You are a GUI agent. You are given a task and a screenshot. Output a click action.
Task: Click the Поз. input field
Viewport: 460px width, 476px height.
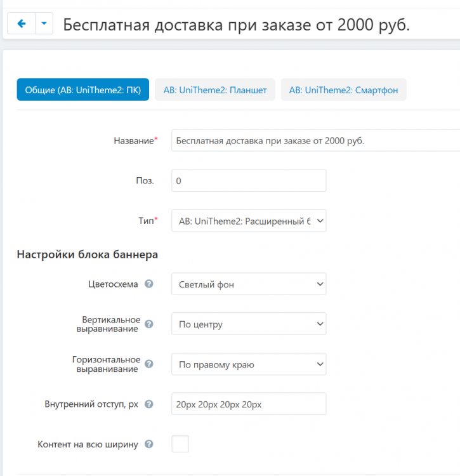point(249,180)
